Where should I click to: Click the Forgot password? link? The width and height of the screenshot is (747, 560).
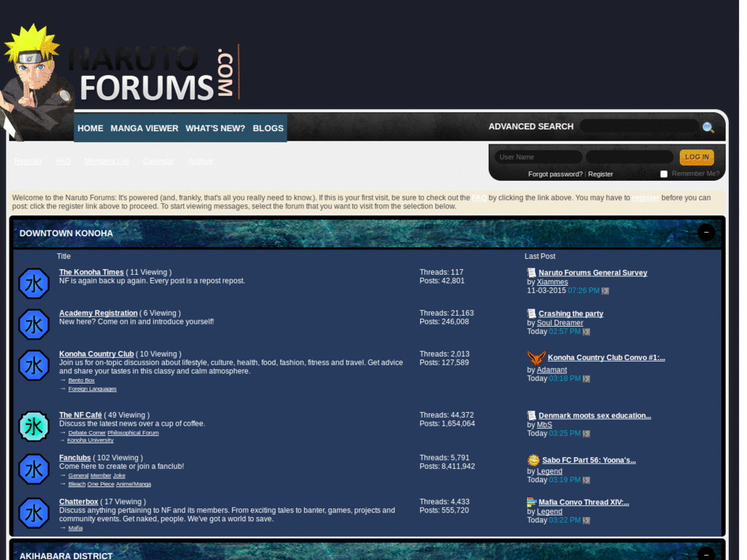tap(555, 174)
